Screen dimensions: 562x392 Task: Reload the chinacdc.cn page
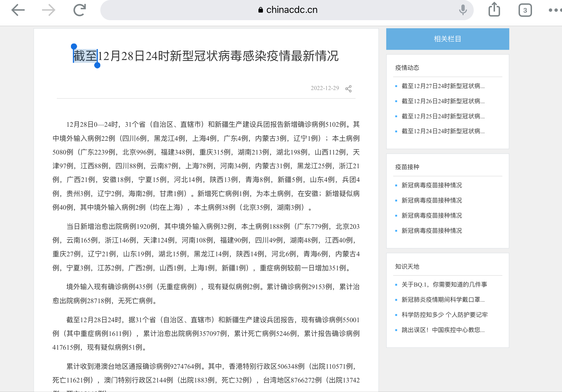pyautogui.click(x=80, y=10)
